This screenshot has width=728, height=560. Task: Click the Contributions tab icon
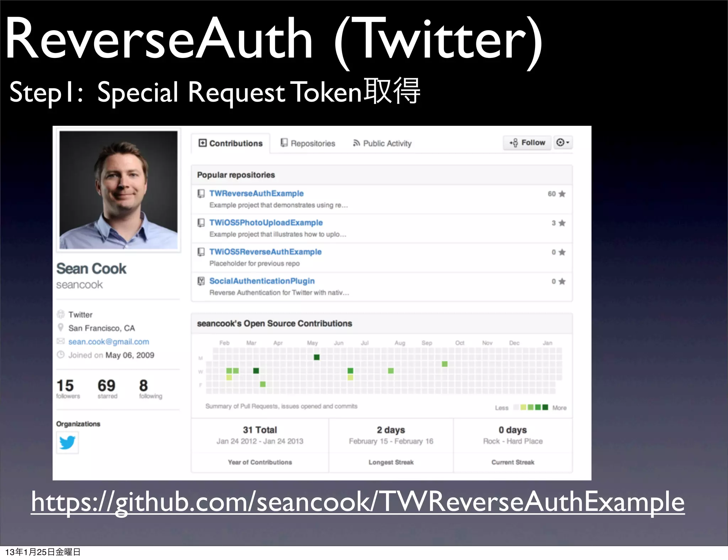click(202, 143)
